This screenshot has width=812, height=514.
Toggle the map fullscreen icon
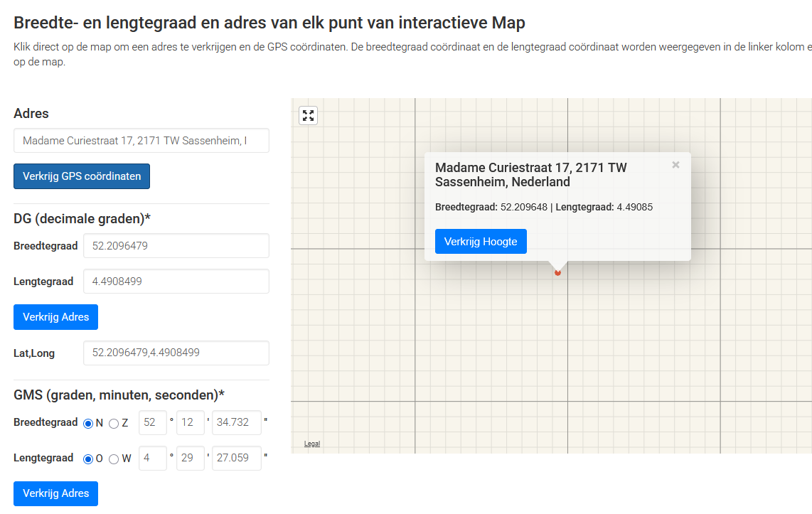[x=308, y=116]
